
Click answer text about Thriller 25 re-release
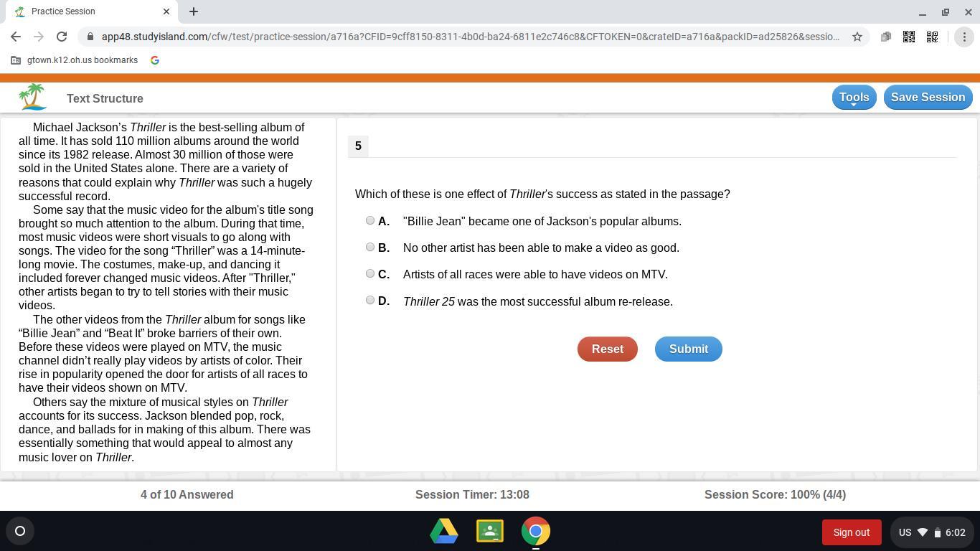coord(538,301)
